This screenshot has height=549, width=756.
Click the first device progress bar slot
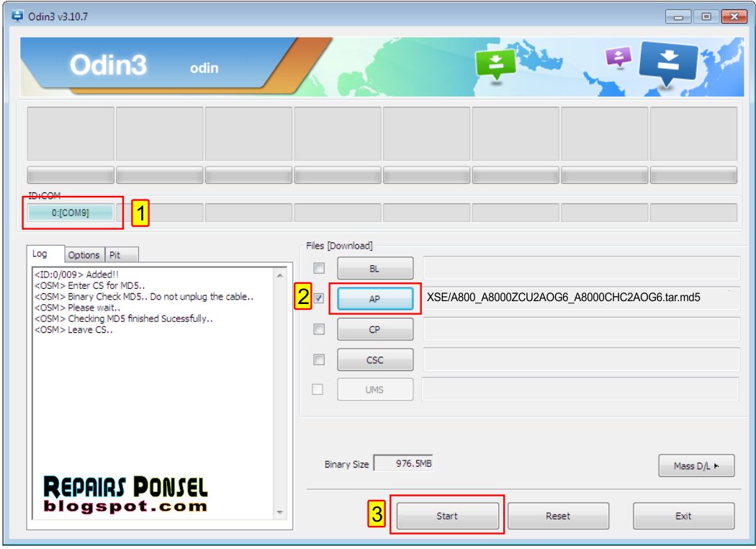click(71, 175)
